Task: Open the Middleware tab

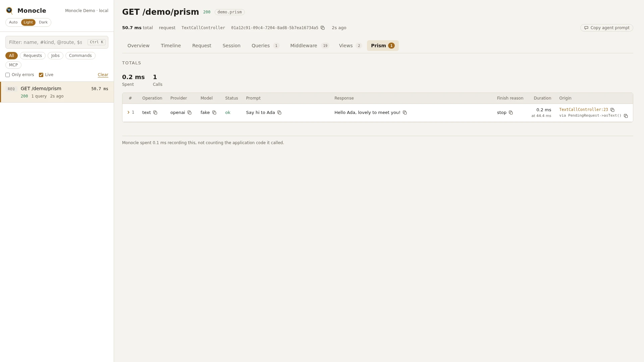Action: point(310,46)
